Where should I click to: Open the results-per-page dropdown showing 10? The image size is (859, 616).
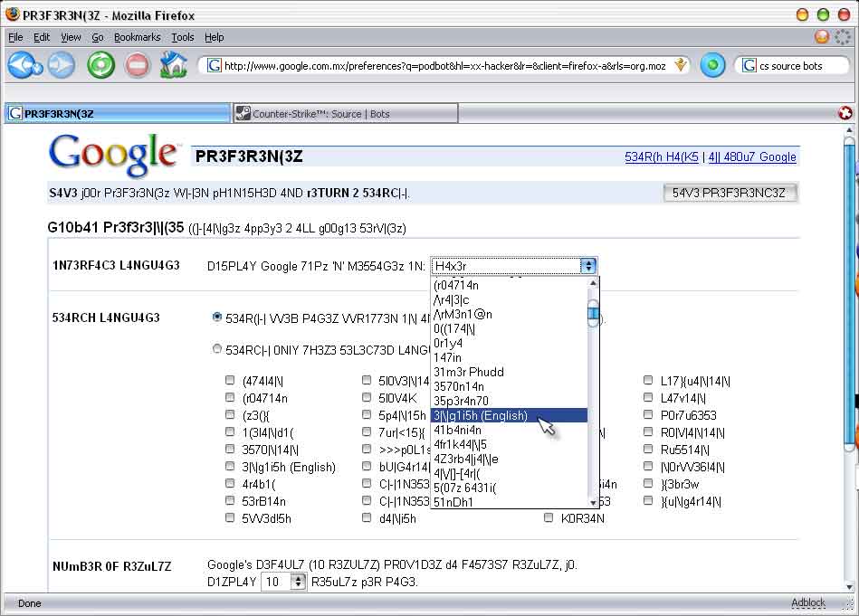pos(298,583)
